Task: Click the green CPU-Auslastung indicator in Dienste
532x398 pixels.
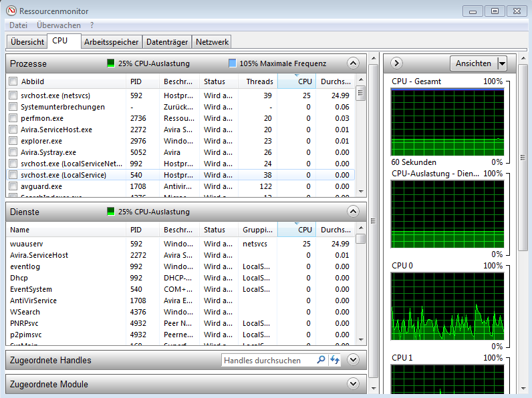Action: click(110, 212)
